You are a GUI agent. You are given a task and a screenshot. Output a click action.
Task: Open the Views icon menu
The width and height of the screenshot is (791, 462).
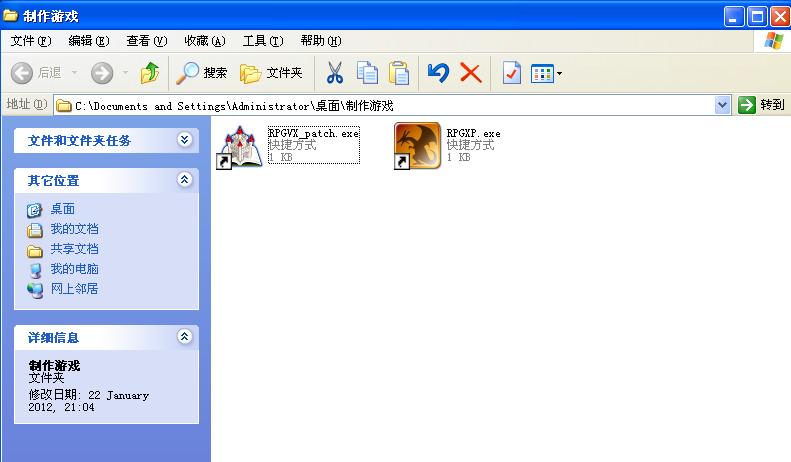[x=542, y=74]
